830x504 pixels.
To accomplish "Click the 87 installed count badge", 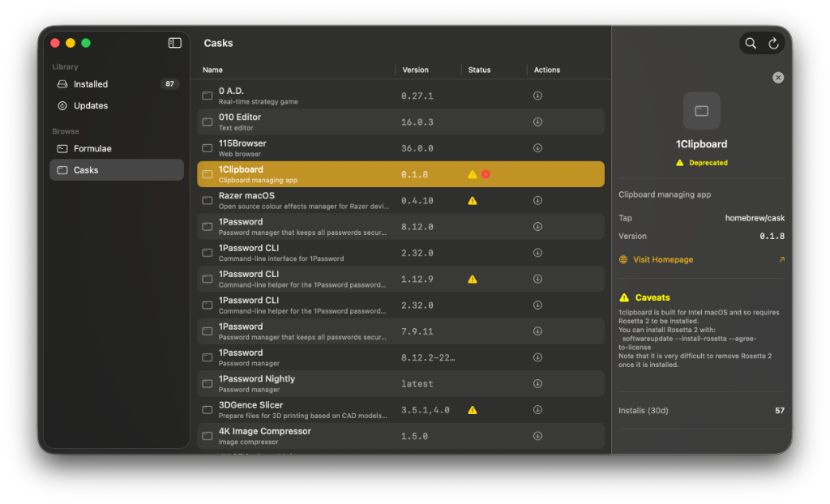I will (x=169, y=84).
